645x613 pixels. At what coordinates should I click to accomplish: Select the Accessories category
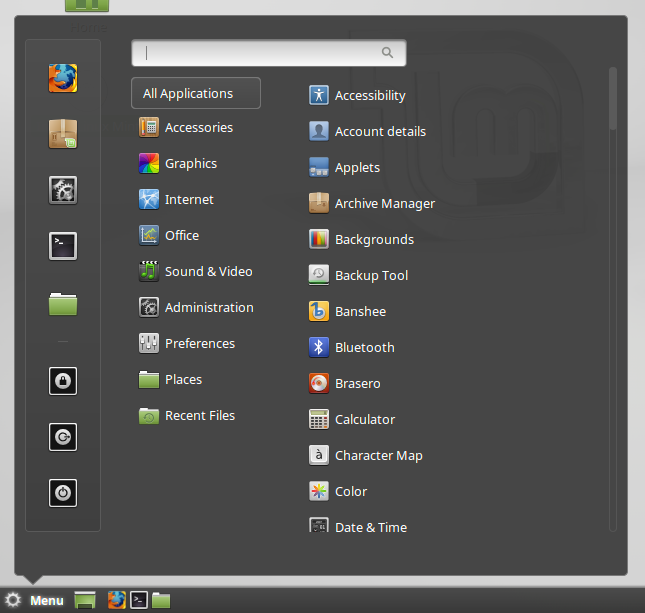(186, 128)
